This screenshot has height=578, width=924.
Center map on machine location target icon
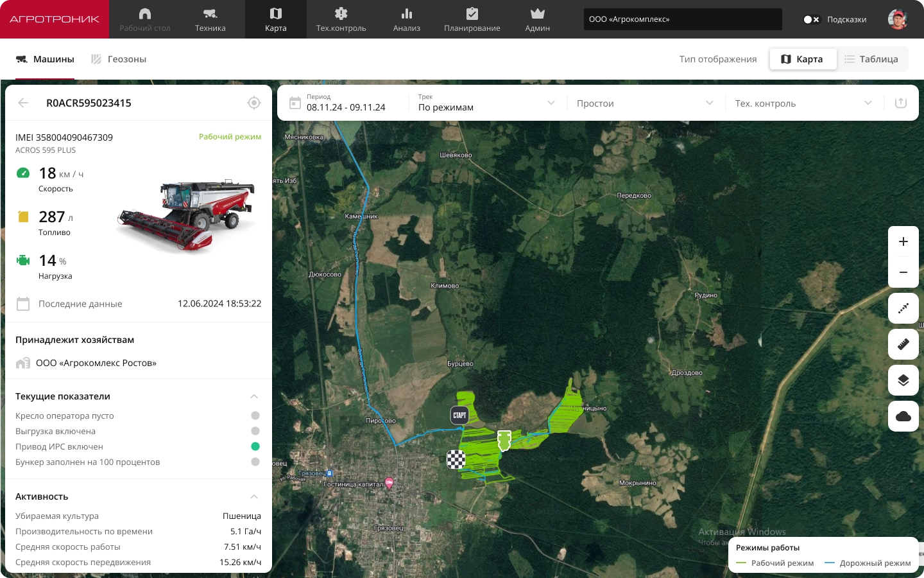254,103
